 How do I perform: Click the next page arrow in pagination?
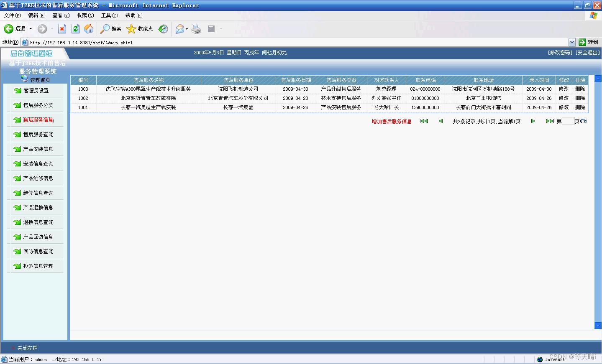[533, 121]
